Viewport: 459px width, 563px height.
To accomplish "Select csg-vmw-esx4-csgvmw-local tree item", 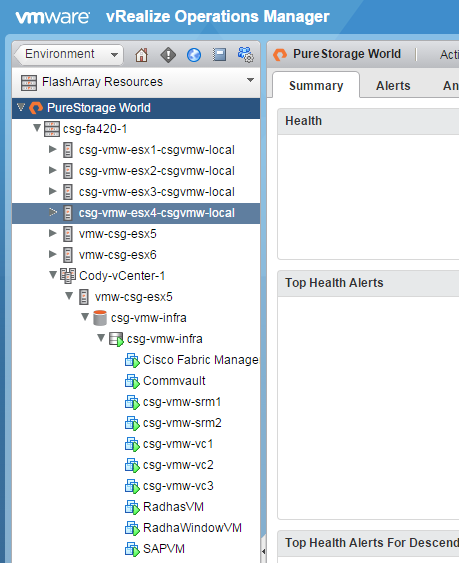I will point(136,213).
